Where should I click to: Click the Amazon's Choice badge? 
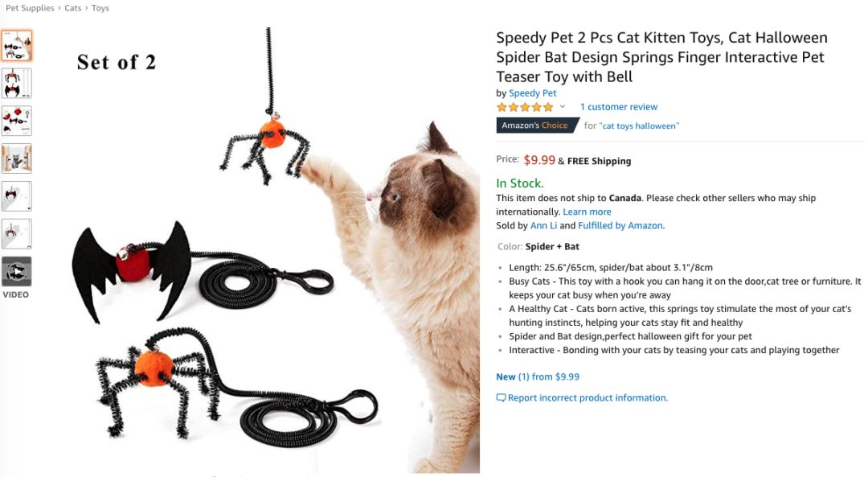[x=537, y=125]
